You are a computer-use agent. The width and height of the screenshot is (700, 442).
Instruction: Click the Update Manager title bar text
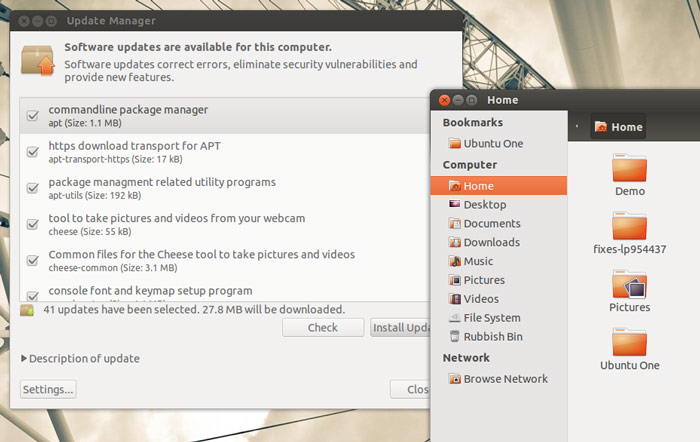(111, 21)
